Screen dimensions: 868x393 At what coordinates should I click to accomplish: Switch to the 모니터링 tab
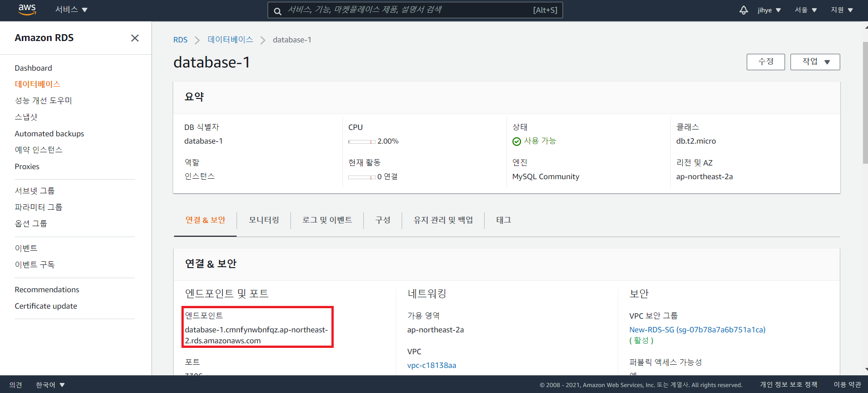pos(263,220)
